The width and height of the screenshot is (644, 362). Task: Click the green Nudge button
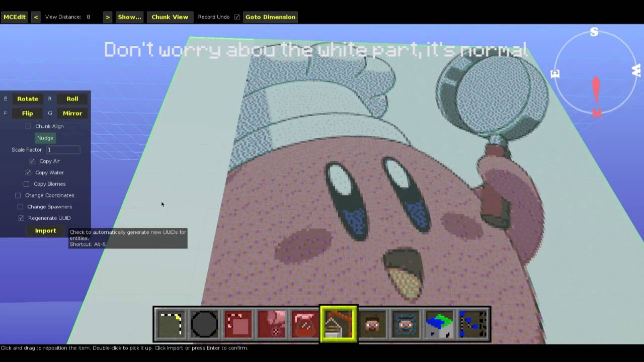click(x=45, y=138)
